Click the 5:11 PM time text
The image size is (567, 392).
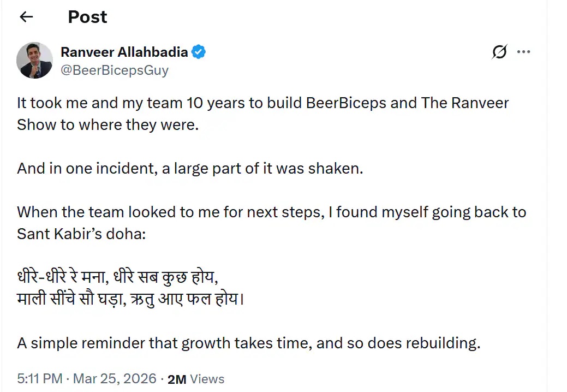coord(39,378)
